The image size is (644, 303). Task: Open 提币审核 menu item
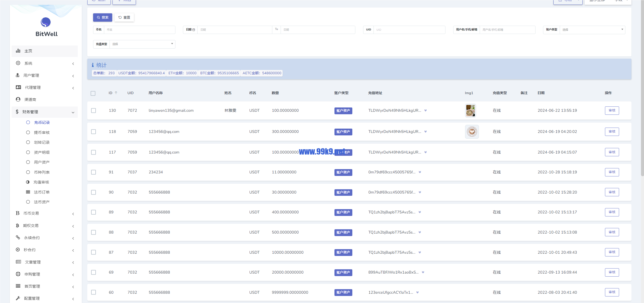coord(42,132)
